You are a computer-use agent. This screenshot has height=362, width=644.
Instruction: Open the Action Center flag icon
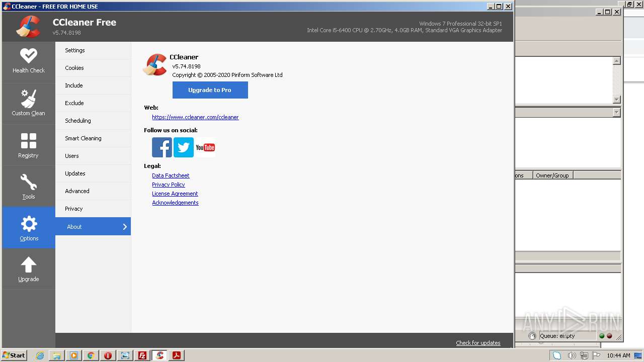[x=596, y=355]
